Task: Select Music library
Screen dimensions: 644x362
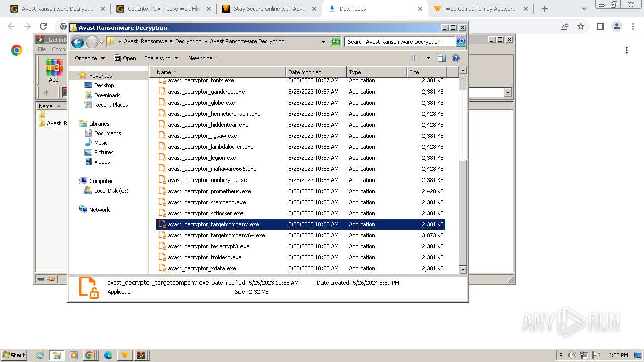Action: point(100,143)
